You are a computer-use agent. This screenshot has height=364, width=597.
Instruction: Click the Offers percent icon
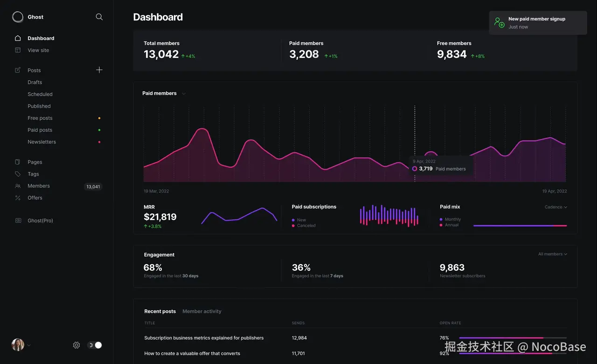[18, 198]
